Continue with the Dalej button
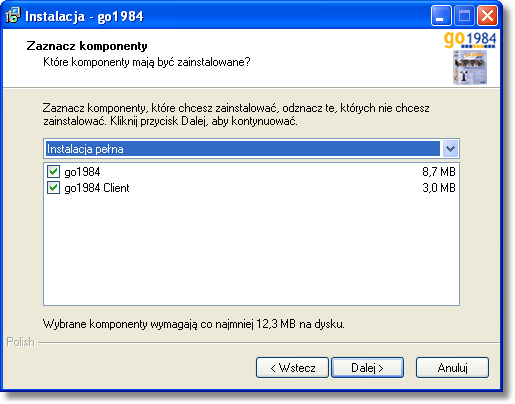This screenshot has width=515, height=404. click(x=367, y=368)
